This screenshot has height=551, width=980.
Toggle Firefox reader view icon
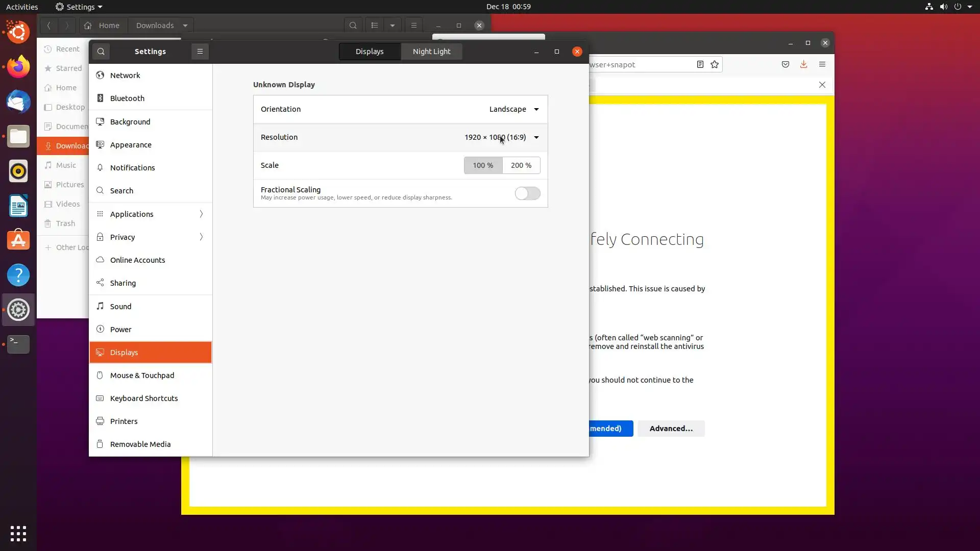click(700, 64)
